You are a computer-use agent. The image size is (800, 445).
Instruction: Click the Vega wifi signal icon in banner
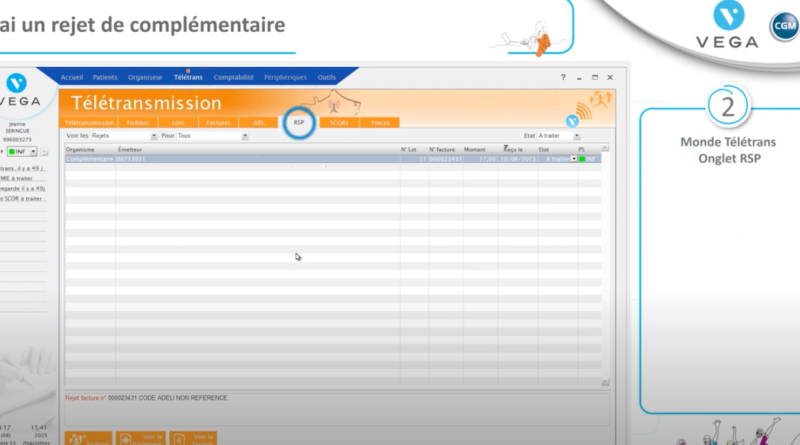pyautogui.click(x=578, y=115)
